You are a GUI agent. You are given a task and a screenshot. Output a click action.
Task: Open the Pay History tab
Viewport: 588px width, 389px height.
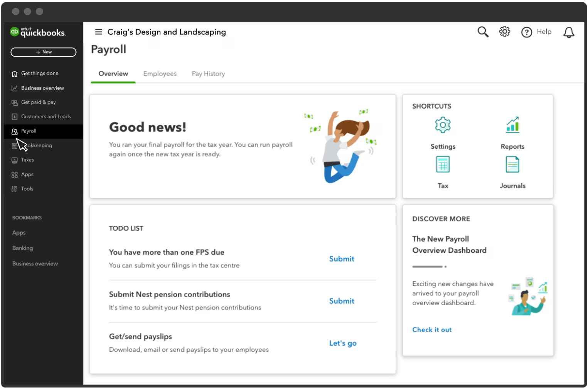point(208,74)
